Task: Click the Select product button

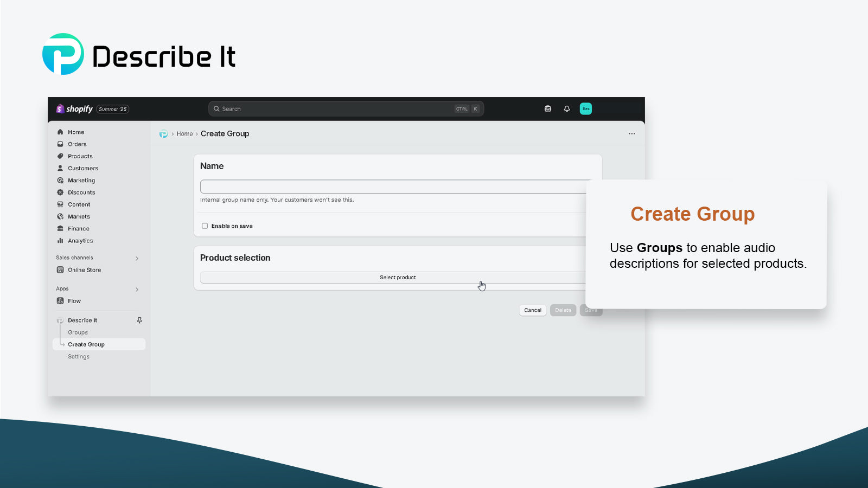Action: coord(398,278)
